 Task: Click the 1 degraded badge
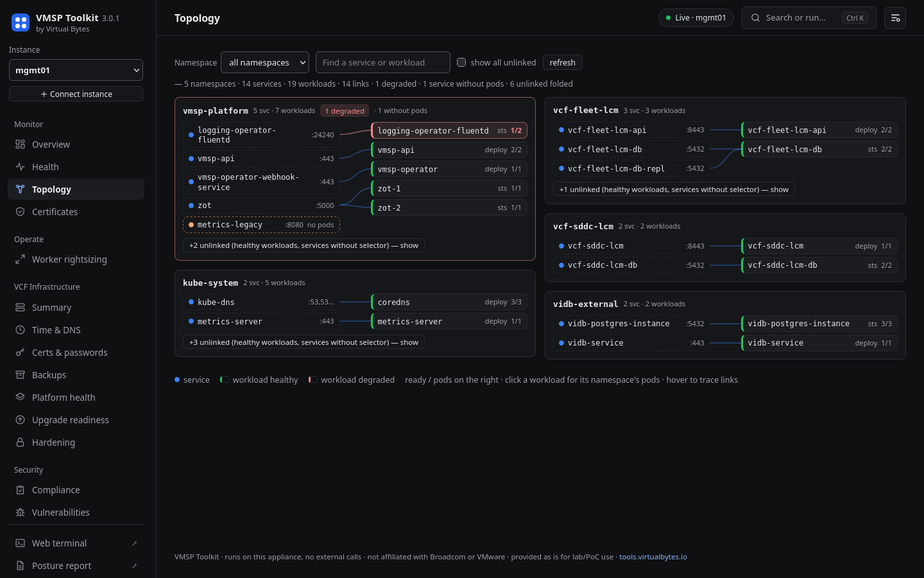click(345, 111)
